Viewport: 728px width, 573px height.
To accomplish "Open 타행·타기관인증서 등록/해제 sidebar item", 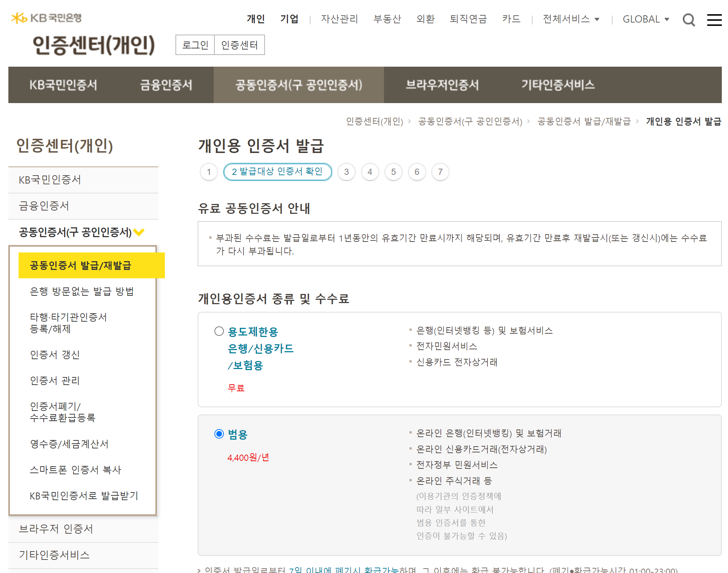I will (x=68, y=323).
